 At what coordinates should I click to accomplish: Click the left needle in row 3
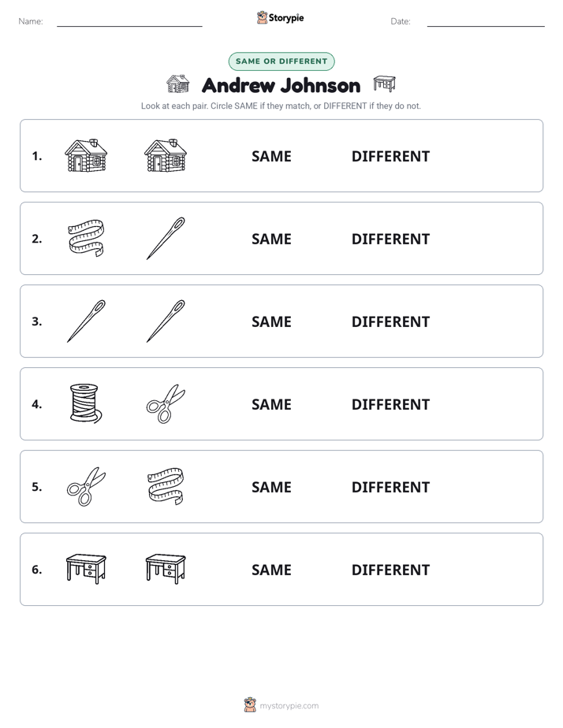pos(87,321)
